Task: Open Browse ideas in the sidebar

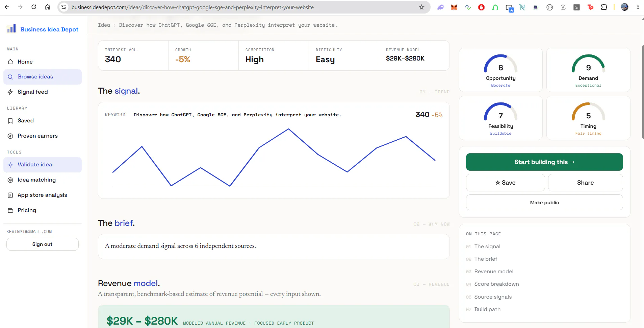Action: pos(43,77)
